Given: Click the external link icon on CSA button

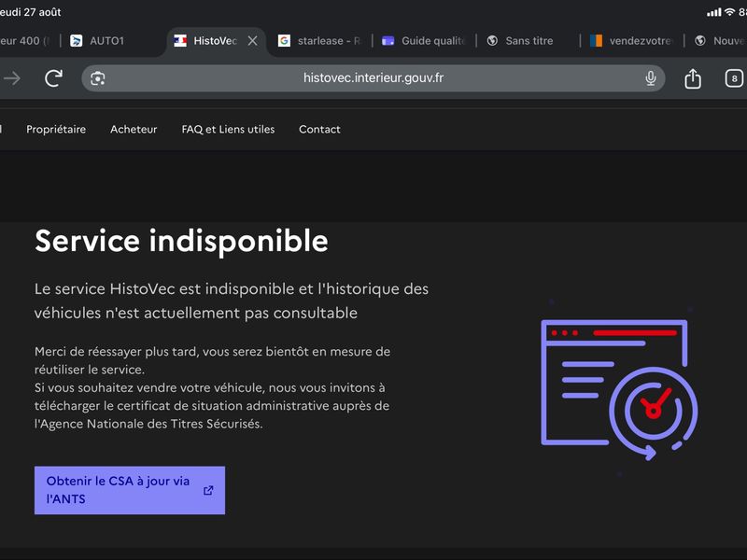Looking at the screenshot, I should (208, 491).
